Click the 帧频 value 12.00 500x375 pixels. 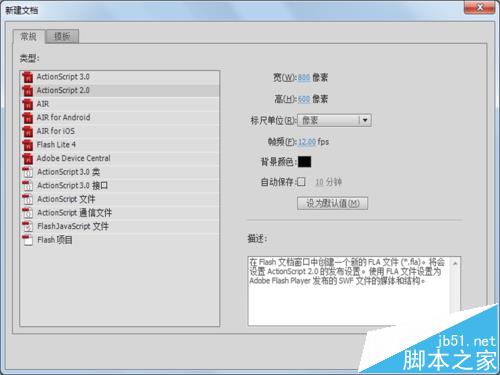307,142
